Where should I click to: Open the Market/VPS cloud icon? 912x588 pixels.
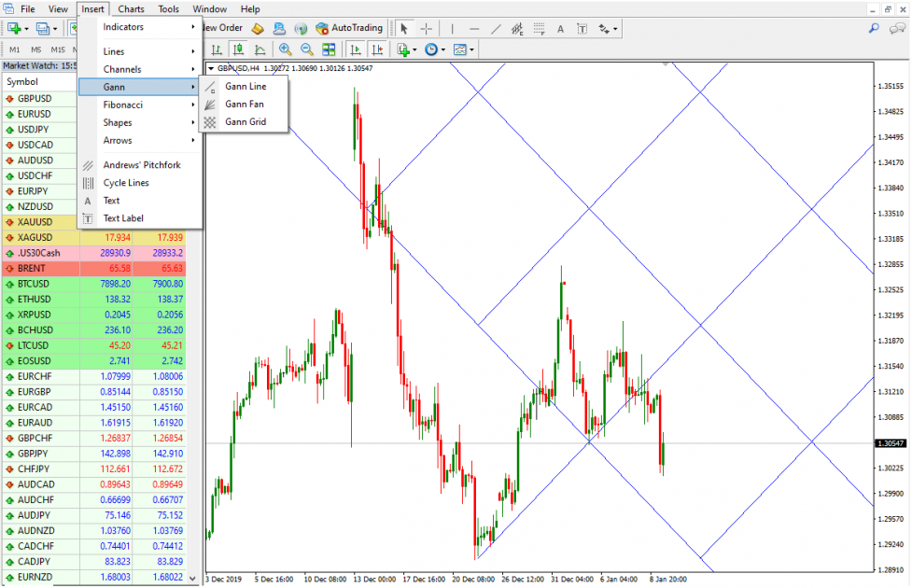coord(279,29)
